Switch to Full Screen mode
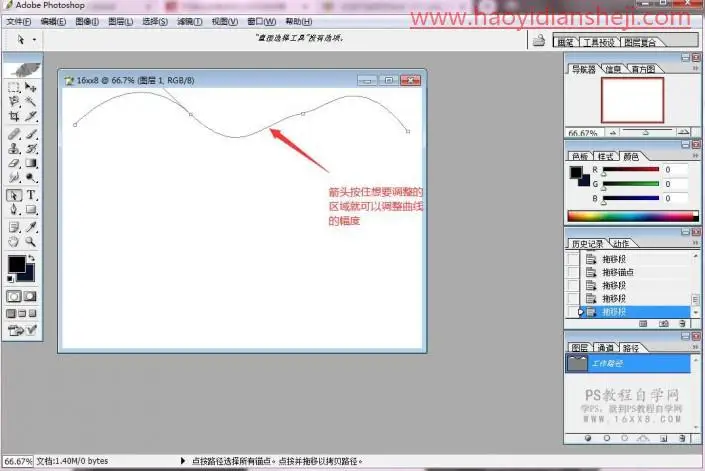 click(x=32, y=314)
